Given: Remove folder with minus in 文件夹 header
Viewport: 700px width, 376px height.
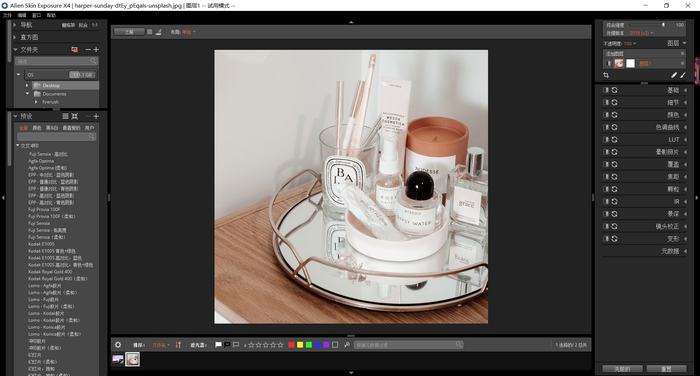Looking at the screenshot, I should click(88, 50).
